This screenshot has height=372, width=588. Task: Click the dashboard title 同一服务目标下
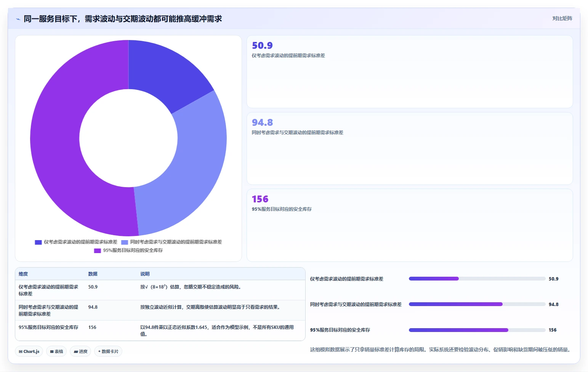coord(123,19)
